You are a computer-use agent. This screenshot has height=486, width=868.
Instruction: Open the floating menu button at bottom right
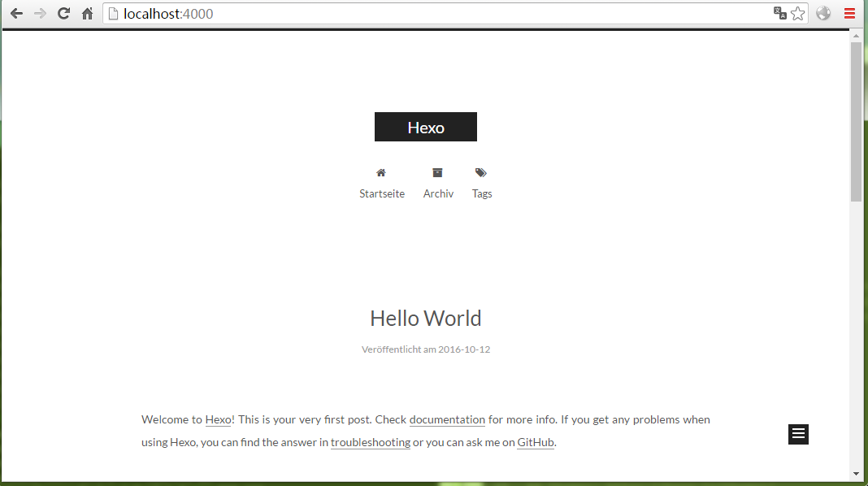pos(798,434)
